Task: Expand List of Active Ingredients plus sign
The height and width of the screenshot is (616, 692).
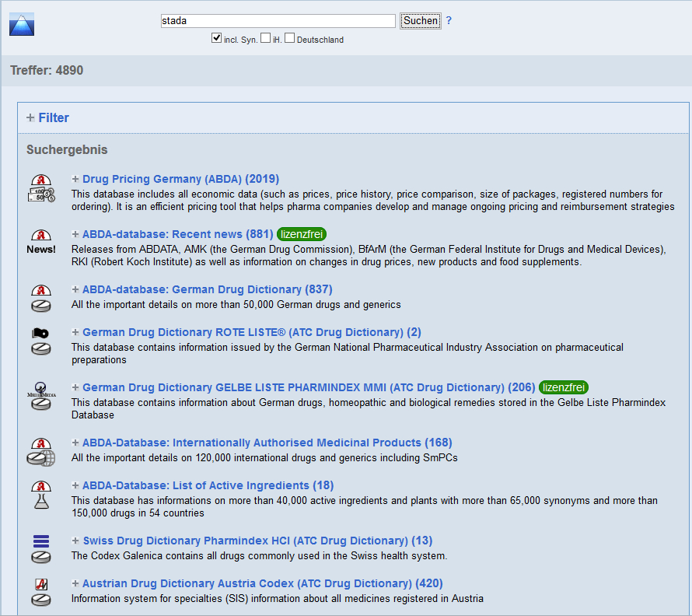Action: pos(75,485)
